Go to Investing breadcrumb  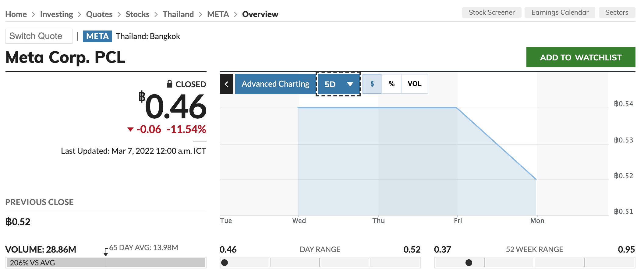point(56,14)
